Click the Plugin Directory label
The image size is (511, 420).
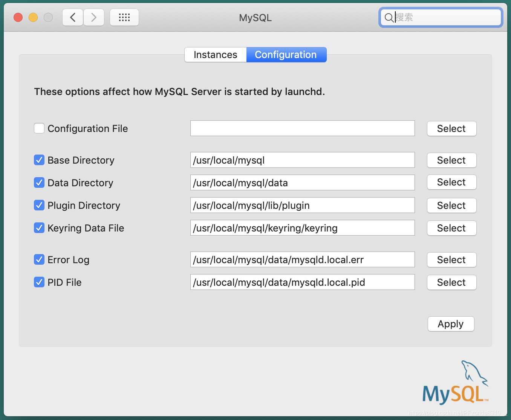(84, 205)
